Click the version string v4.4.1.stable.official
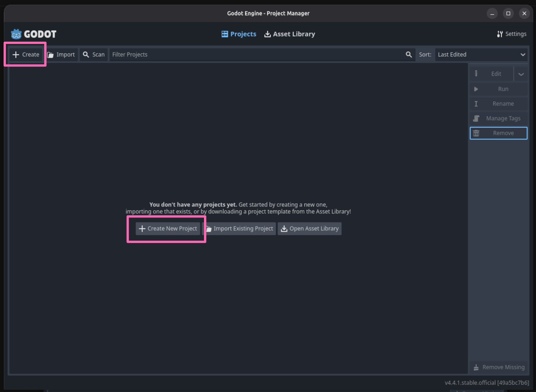536x392 pixels. click(x=487, y=383)
